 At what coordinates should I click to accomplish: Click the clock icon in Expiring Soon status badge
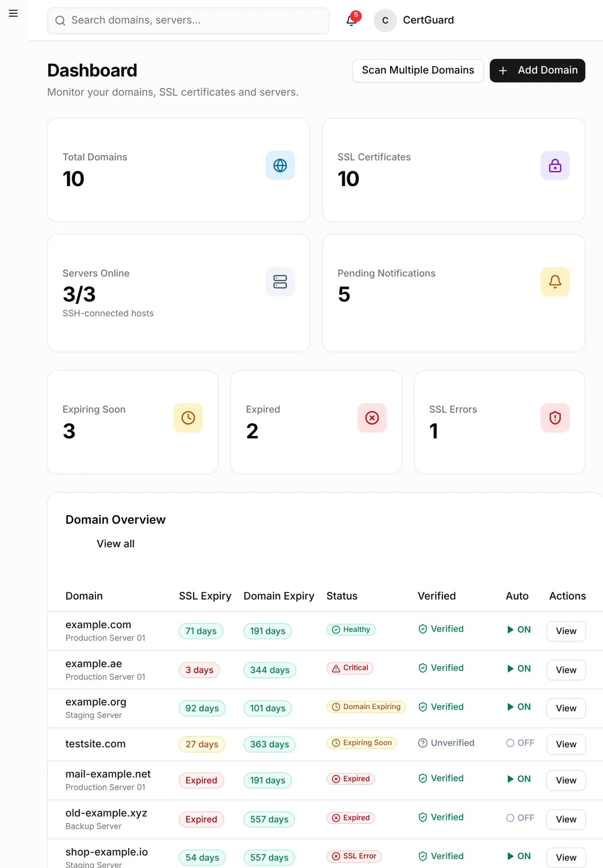tap(336, 743)
